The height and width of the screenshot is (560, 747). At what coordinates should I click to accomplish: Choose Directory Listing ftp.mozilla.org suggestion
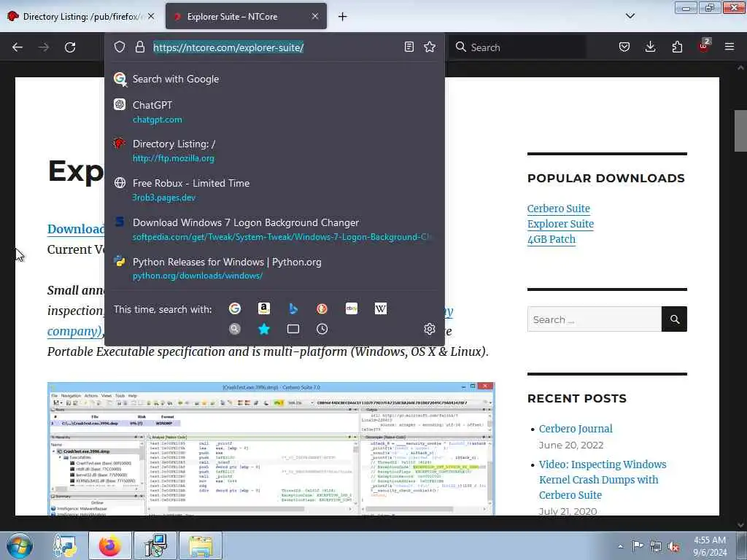click(x=274, y=151)
